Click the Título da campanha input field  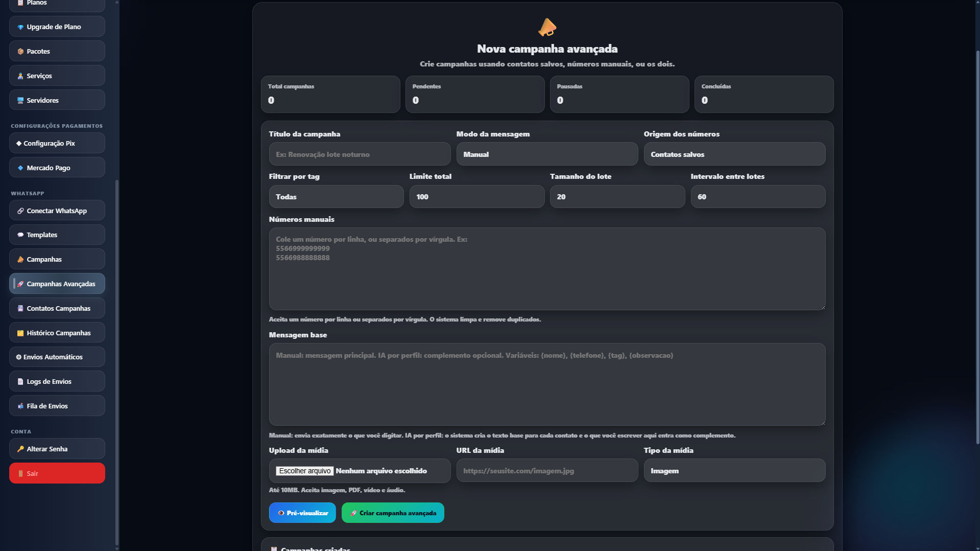tap(359, 154)
